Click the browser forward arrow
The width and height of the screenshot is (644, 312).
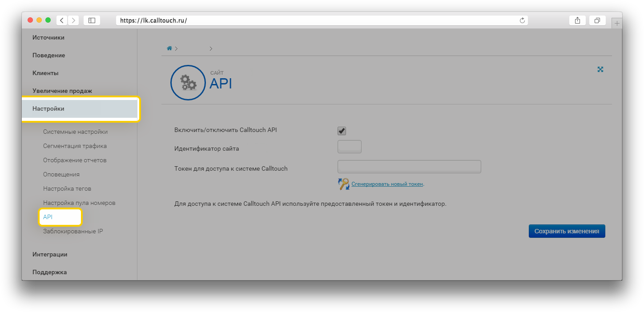73,20
